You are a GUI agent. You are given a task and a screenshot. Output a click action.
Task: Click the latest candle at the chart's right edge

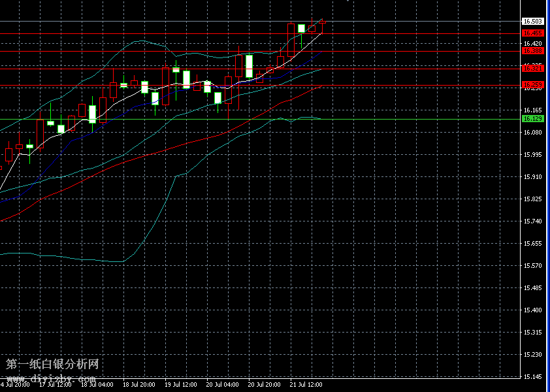click(x=322, y=22)
